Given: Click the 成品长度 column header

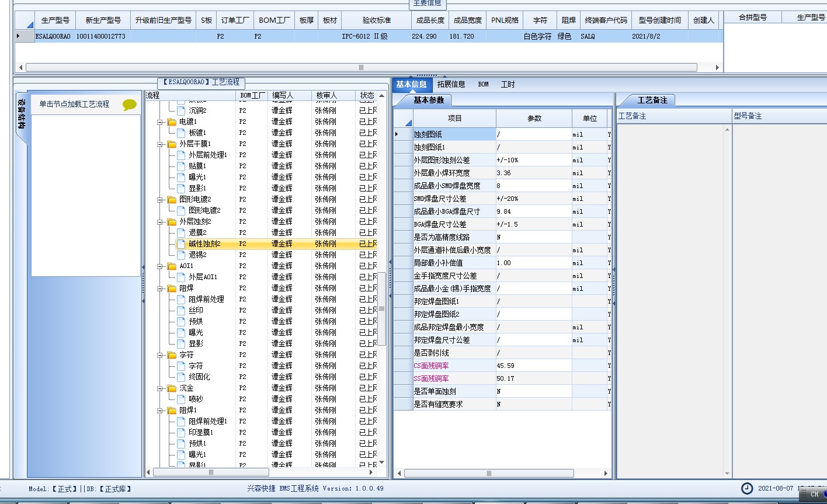Looking at the screenshot, I should [x=429, y=20].
